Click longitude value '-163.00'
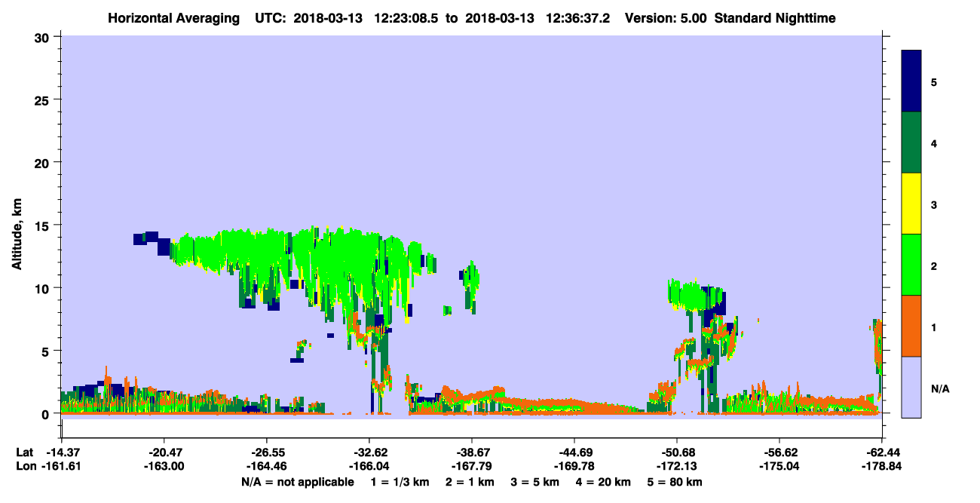Image resolution: width=980 pixels, height=503 pixels. [164, 466]
